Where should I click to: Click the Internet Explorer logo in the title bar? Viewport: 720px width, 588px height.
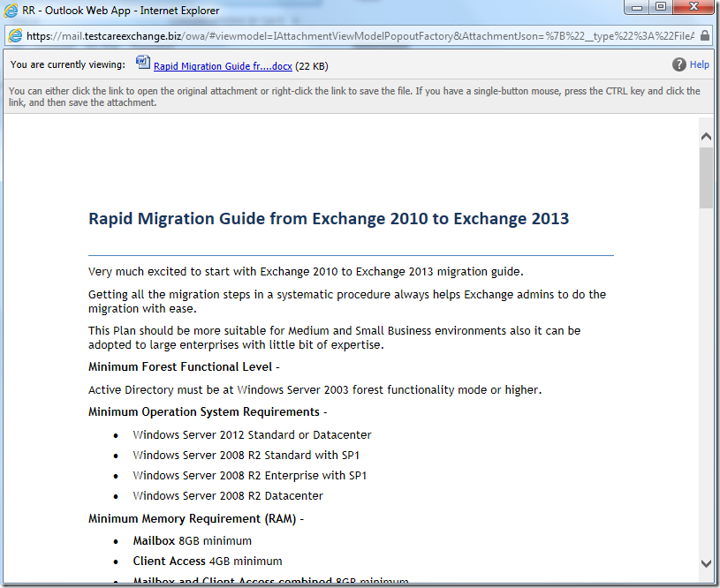[11, 10]
